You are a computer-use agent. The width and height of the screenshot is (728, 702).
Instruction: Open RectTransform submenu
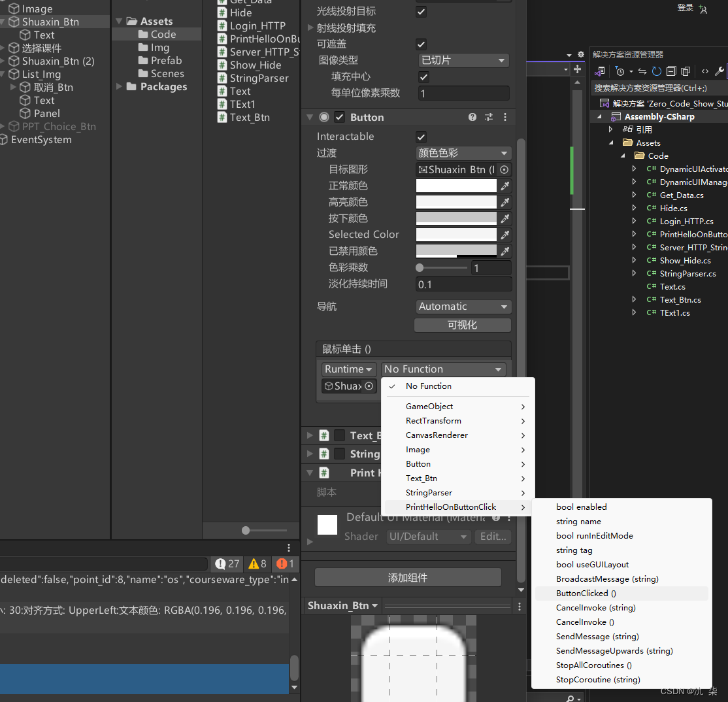458,421
